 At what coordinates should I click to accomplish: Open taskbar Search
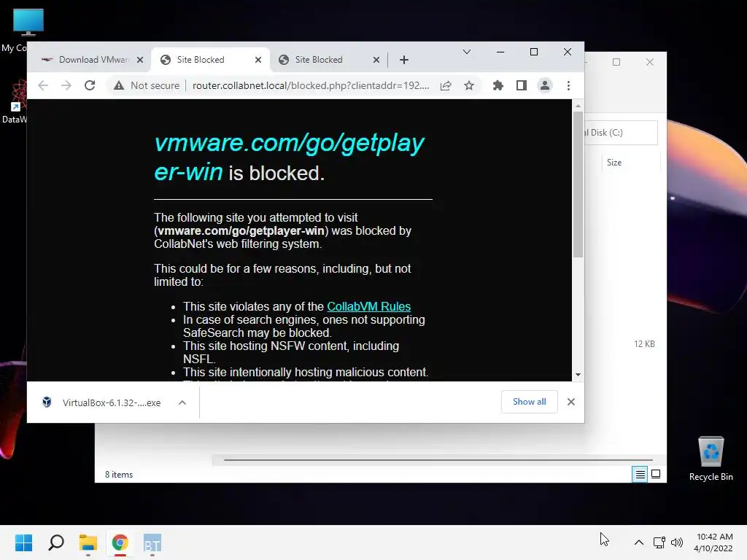tap(55, 542)
